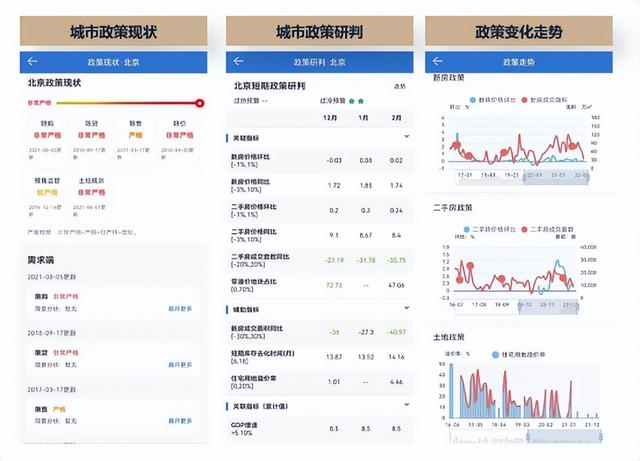
Task: Toggle the 住宅用地溢价率 legend series
Action: pyautogui.click(x=519, y=354)
